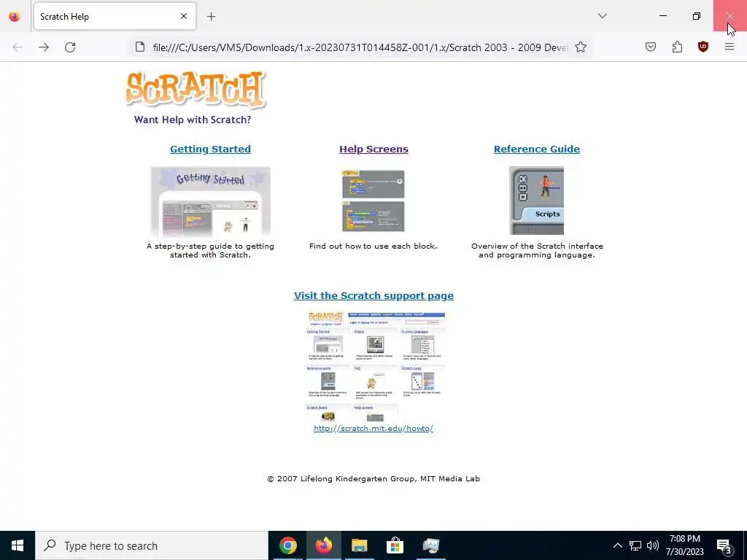The width and height of the screenshot is (747, 560).
Task: Click the Getting Started thumbnail image
Action: [x=210, y=202]
